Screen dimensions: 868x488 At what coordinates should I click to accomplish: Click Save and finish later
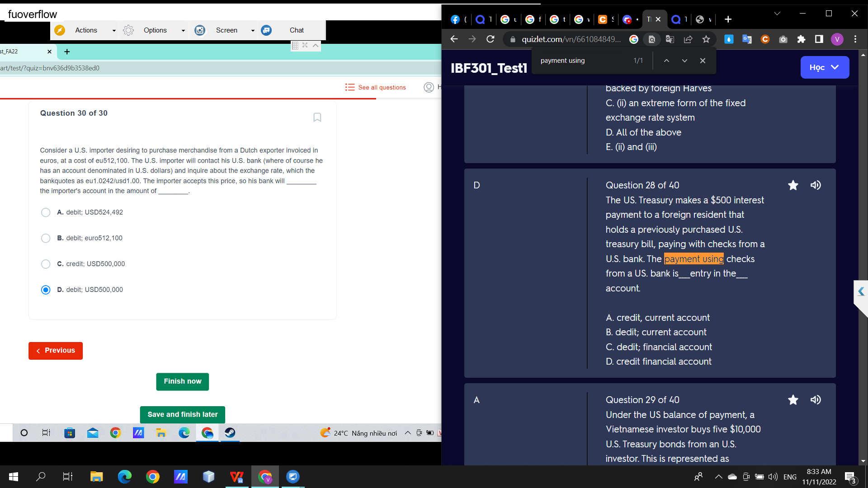click(x=183, y=415)
